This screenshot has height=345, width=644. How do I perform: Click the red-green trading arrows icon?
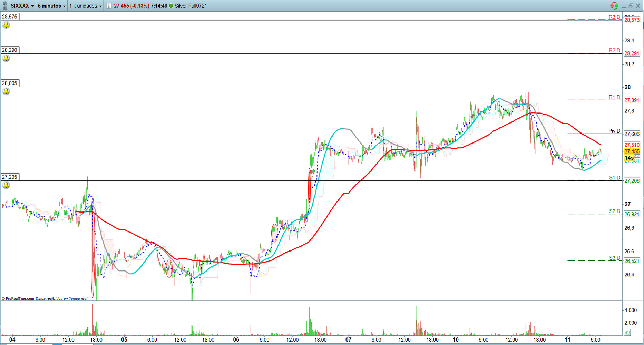point(614,6)
